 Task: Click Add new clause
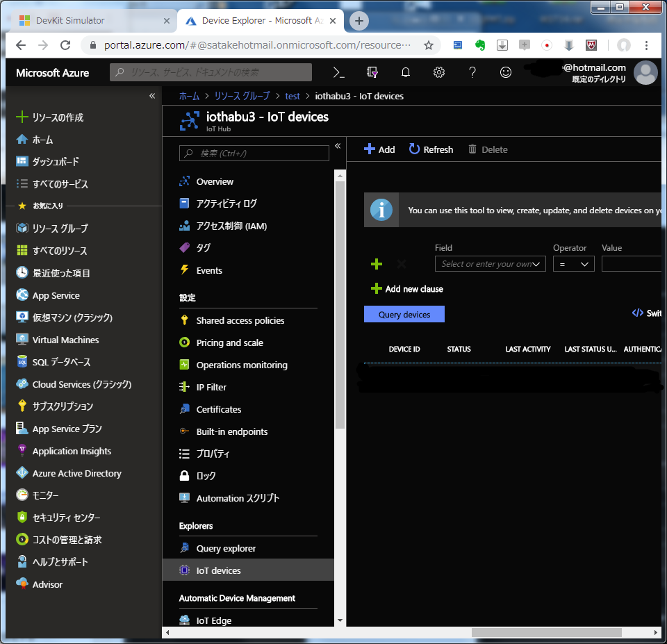pos(407,289)
